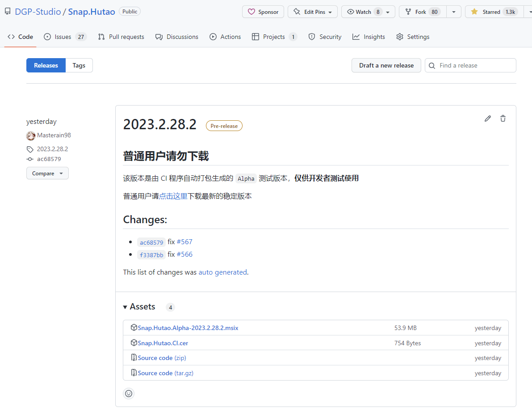Select the Releases toggle button
The width and height of the screenshot is (532, 411).
coord(46,65)
